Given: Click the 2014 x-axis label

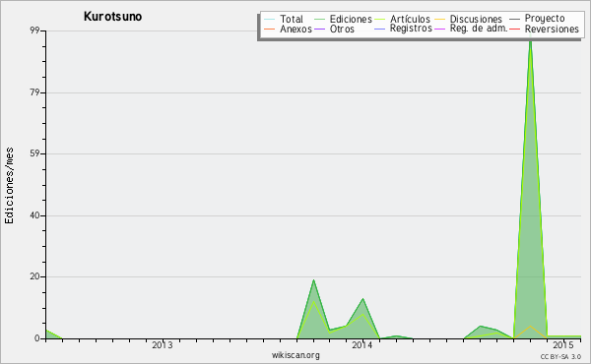Looking at the screenshot, I should click(362, 345).
